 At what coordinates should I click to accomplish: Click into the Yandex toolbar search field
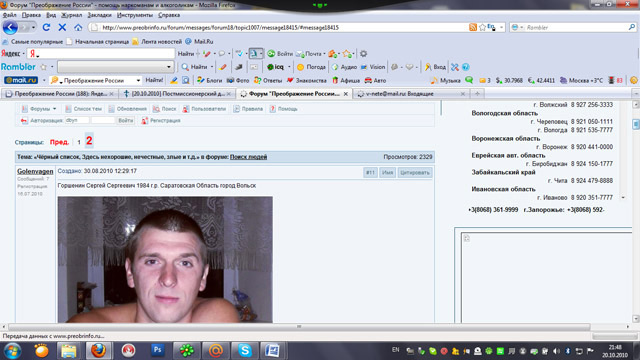point(101,53)
